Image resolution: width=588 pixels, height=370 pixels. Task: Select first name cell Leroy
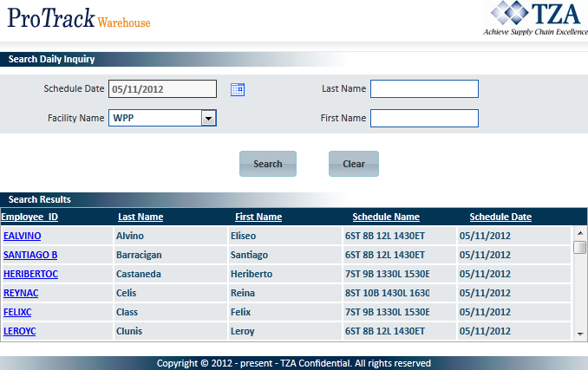[x=285, y=331]
